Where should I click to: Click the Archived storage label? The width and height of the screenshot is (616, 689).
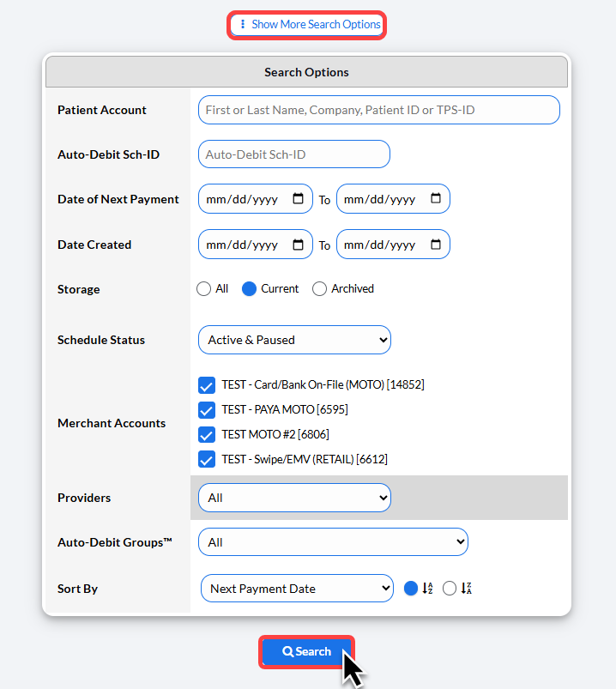point(353,288)
